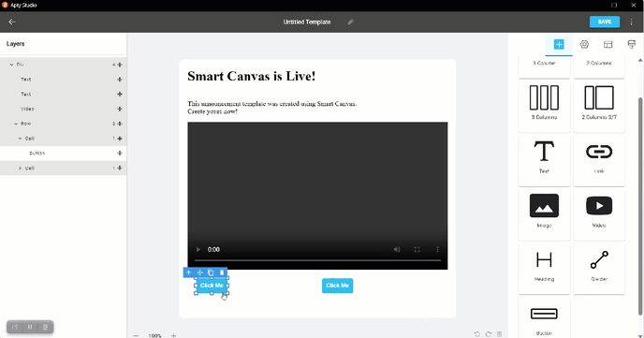Viewport: 644px width, 338px height.
Task: Collapse the top Div layer
Action: [11, 65]
